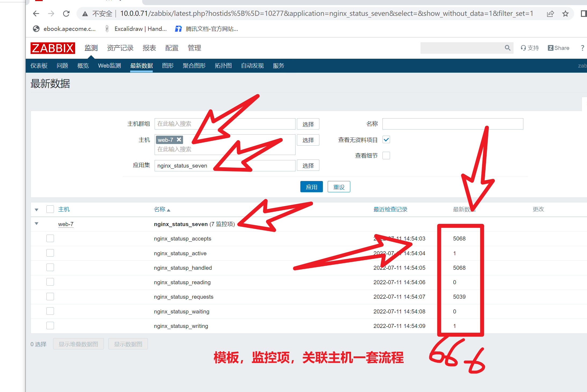Click the search magnifier icon
Screen dimensions: 587x392
point(507,48)
